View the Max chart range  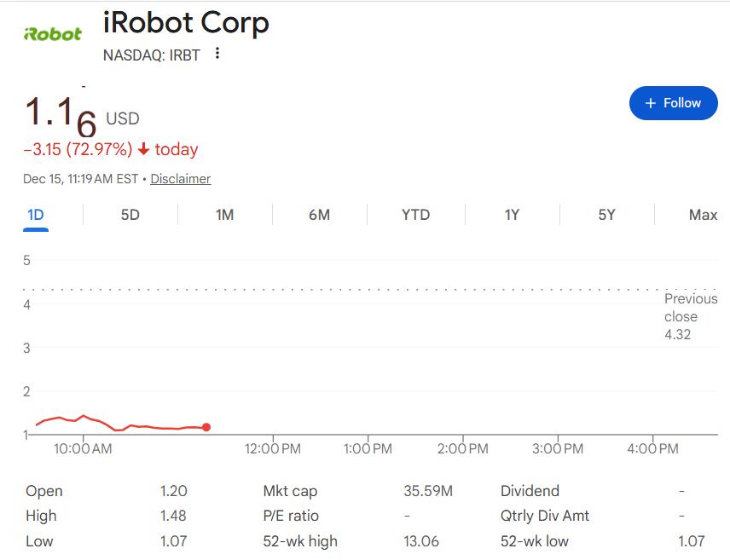click(x=703, y=215)
